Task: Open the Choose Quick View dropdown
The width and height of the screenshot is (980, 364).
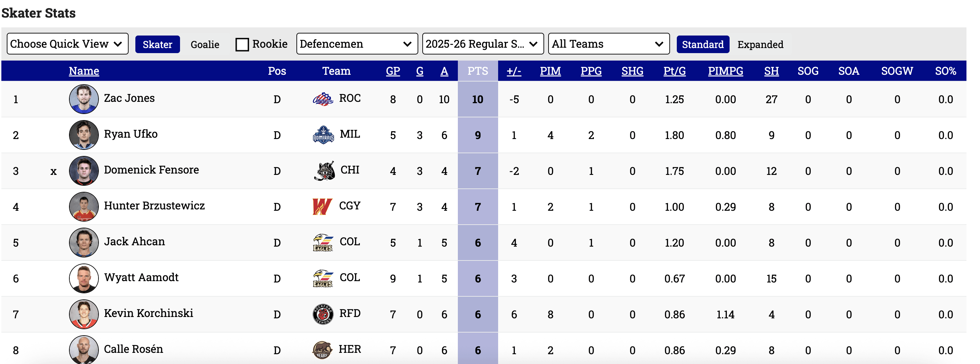Action: [x=67, y=44]
